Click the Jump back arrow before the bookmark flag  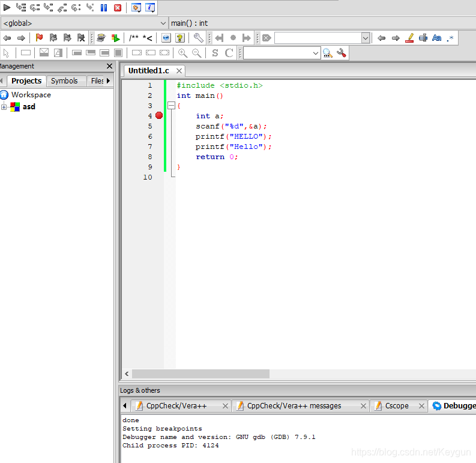click(7, 38)
